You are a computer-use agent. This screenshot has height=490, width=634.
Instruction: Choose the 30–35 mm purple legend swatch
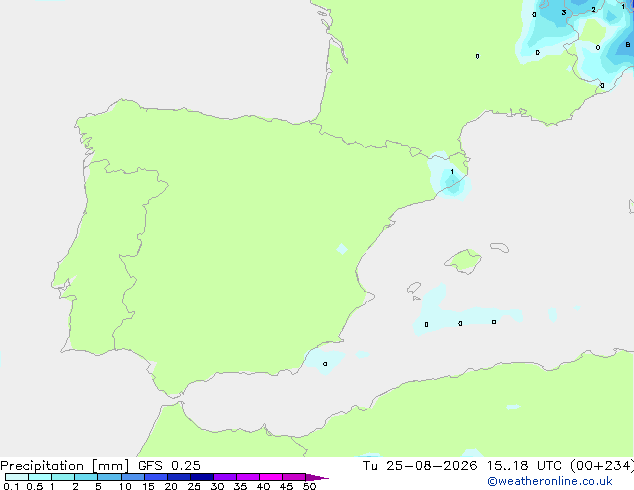click(225, 477)
